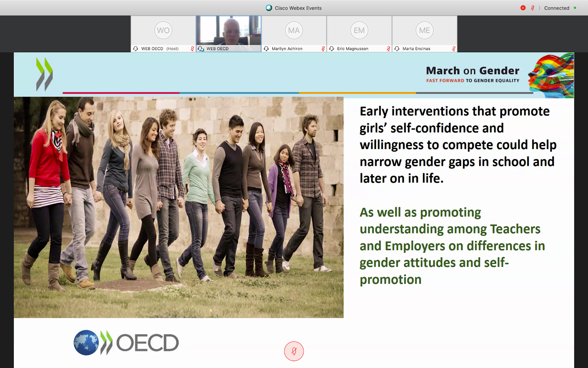Click the red recording indicator in title bar
Screen dimensions: 588x368
tap(523, 8)
